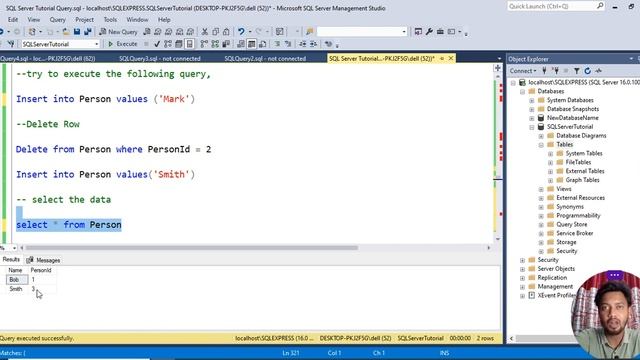Click the Toolbox icon beside the wrench

pyautogui.click(x=440, y=31)
